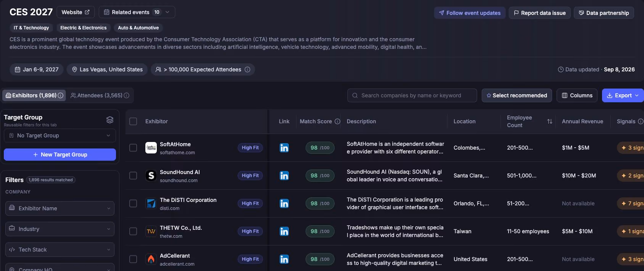This screenshot has width=644, height=271.
Task: Click SoftAtHome High Fit badge
Action: click(x=250, y=148)
